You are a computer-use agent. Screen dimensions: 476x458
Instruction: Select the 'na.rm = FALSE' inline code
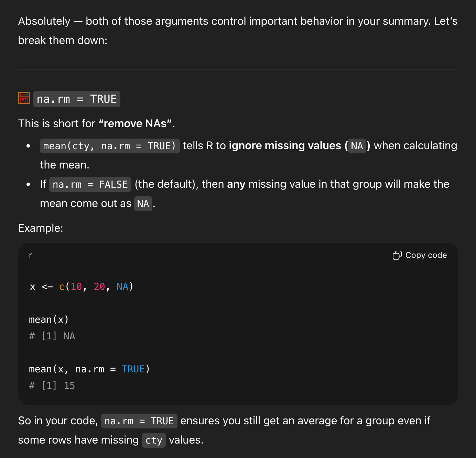(90, 184)
